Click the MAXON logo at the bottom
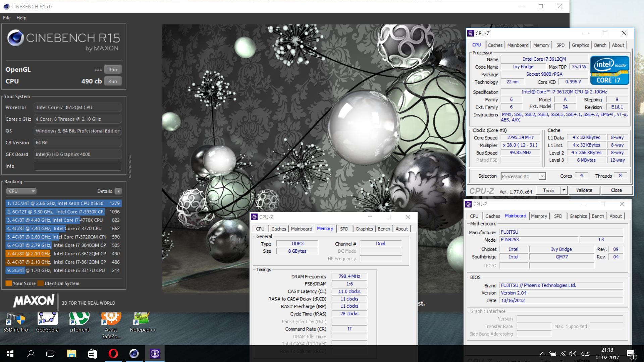The image size is (644, 362). point(34,301)
